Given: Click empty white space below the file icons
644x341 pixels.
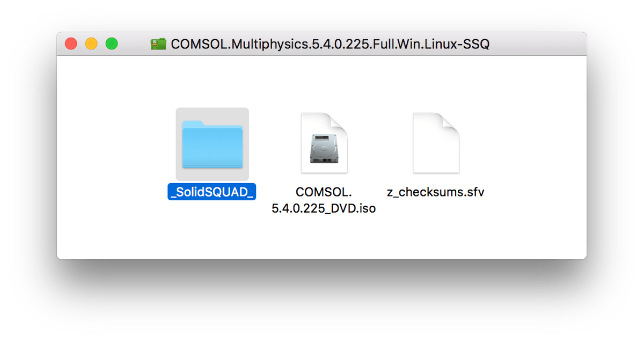Looking at the screenshot, I should (322, 239).
